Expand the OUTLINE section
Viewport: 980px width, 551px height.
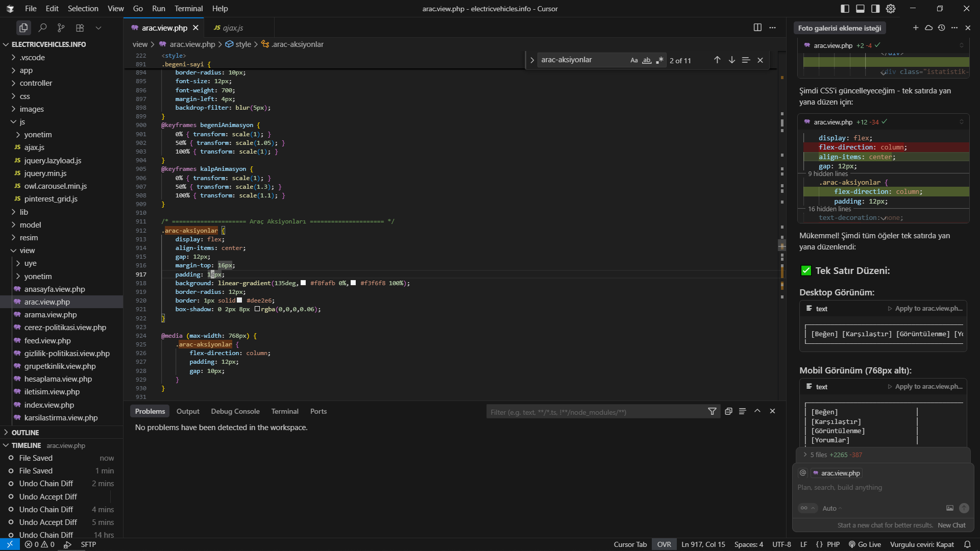[x=25, y=433]
